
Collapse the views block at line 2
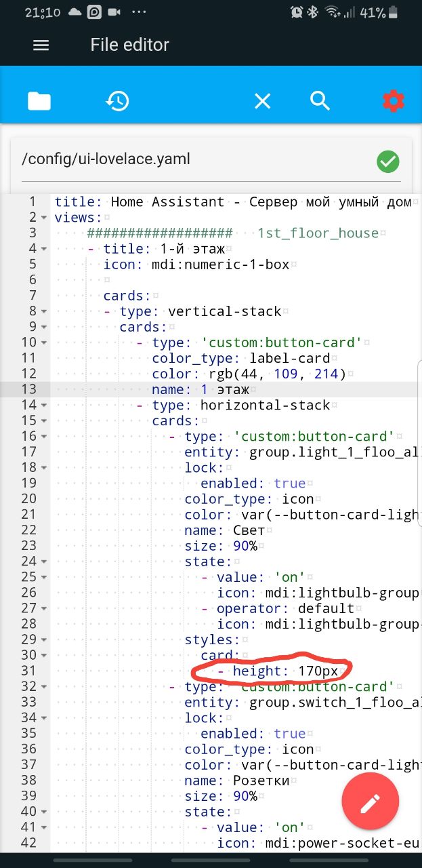[44, 218]
